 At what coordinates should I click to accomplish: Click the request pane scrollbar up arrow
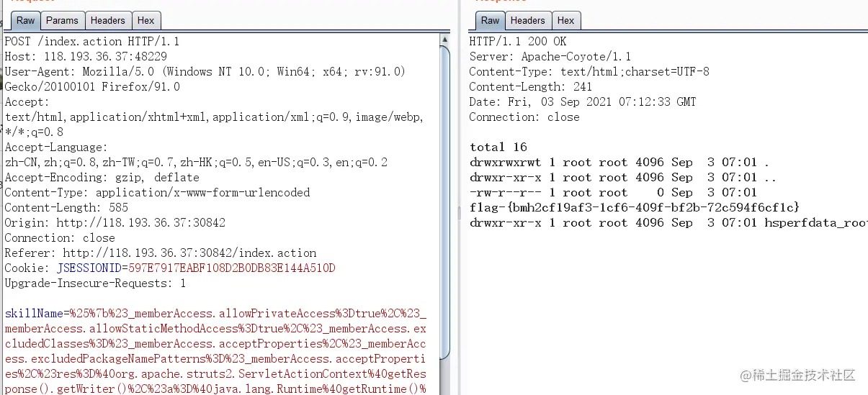(x=444, y=40)
